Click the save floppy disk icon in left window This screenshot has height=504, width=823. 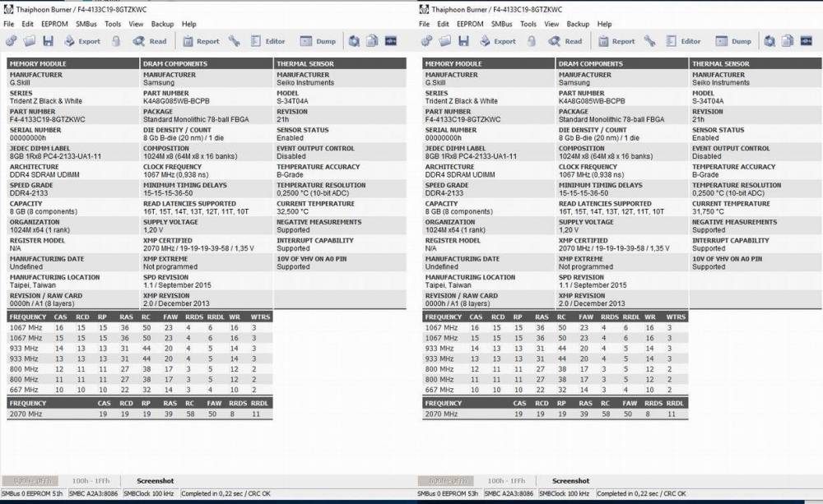click(x=49, y=41)
